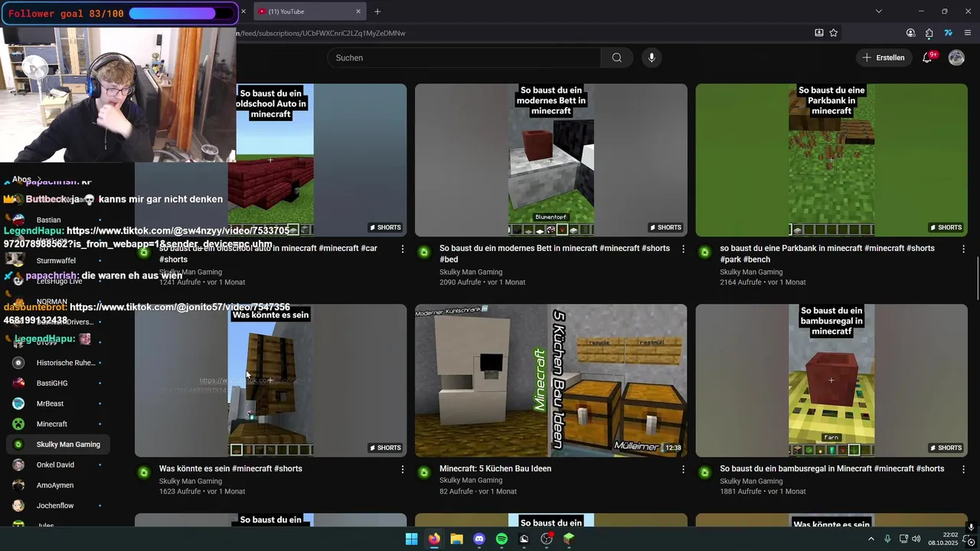Show hidden system tray icons chevron

(x=871, y=539)
